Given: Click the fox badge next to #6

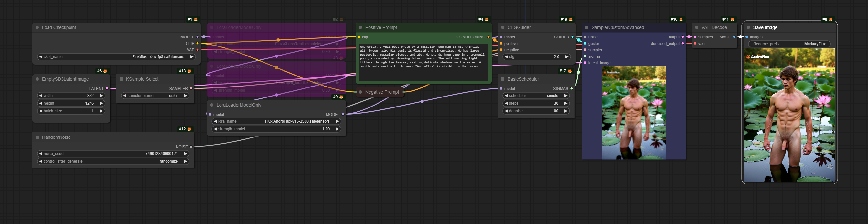Looking at the screenshot, I should click(x=105, y=71).
